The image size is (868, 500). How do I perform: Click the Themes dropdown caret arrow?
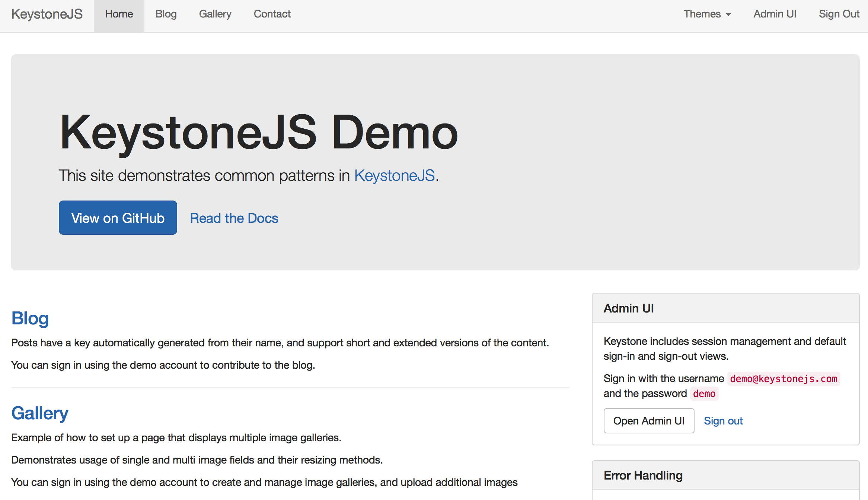pyautogui.click(x=728, y=15)
